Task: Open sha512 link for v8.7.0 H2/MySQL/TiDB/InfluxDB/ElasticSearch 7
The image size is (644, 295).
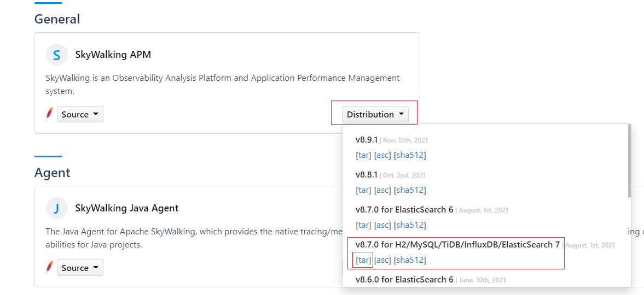Action: click(x=410, y=260)
